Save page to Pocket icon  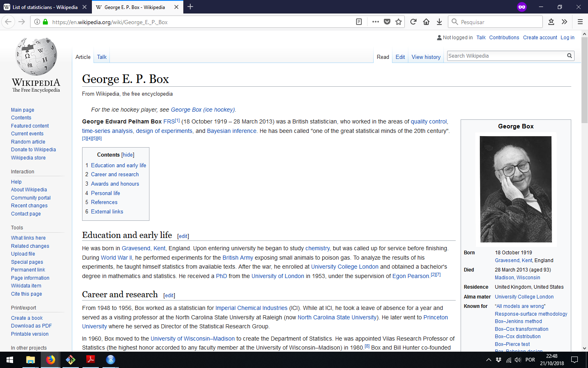[387, 22]
